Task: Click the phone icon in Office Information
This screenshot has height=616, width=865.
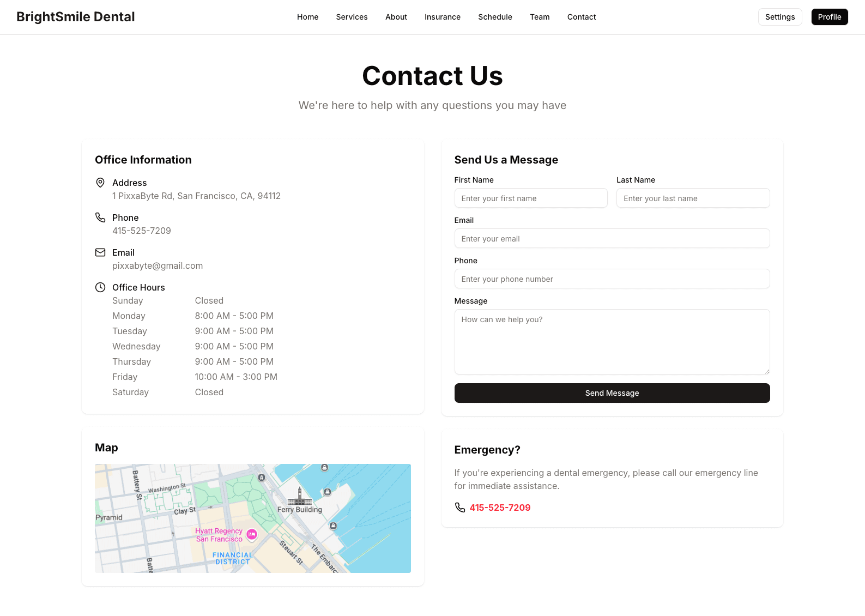Action: [100, 218]
